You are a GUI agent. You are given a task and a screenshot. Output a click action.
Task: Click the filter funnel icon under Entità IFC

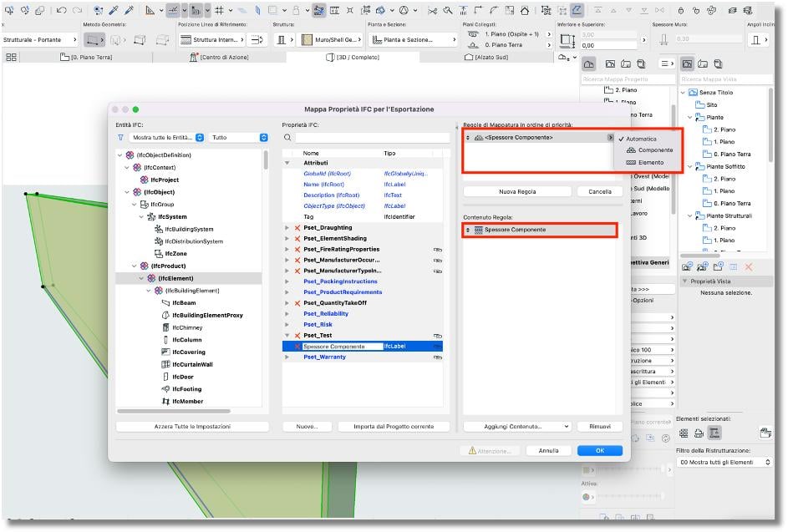(120, 137)
